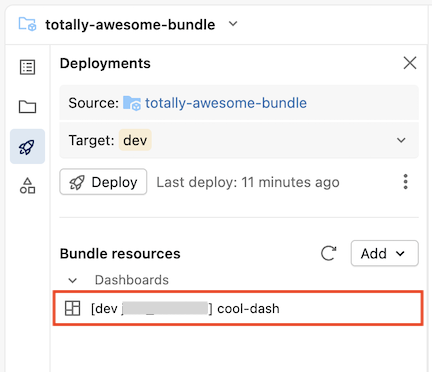The height and width of the screenshot is (372, 432).
Task: Open the totally-awesome-bundle source link
Action: pyautogui.click(x=226, y=103)
